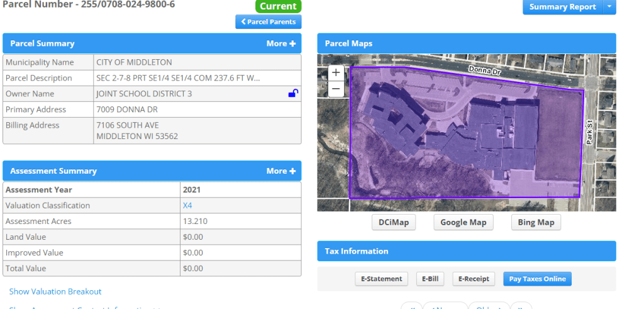Screen dimensions: 644x309
Task: Zoom out on the parcel map
Action: point(336,89)
